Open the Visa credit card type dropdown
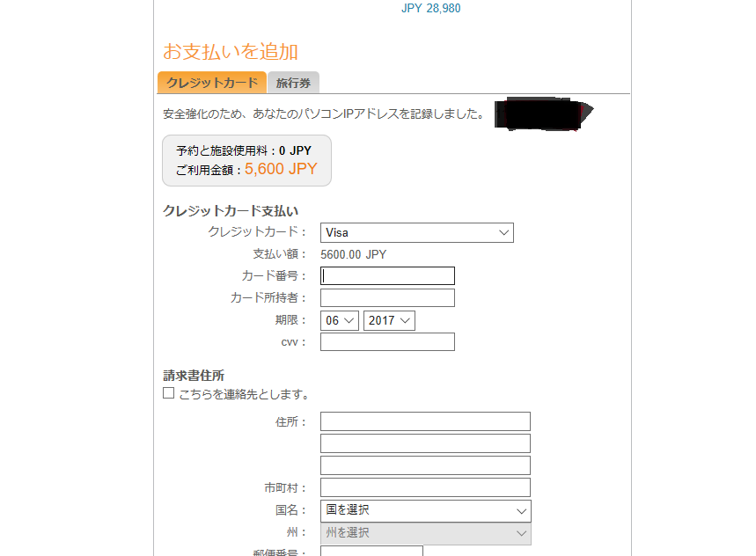The width and height of the screenshot is (756, 556). pyautogui.click(x=417, y=233)
